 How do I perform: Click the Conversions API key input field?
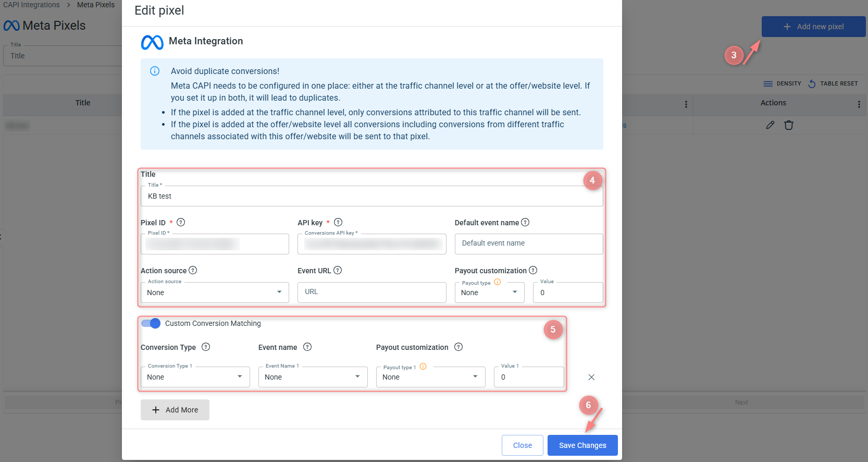[x=372, y=244]
